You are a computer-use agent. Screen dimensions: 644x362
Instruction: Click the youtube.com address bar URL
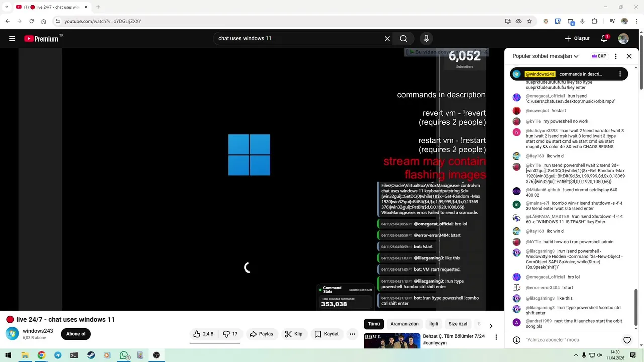point(103,21)
